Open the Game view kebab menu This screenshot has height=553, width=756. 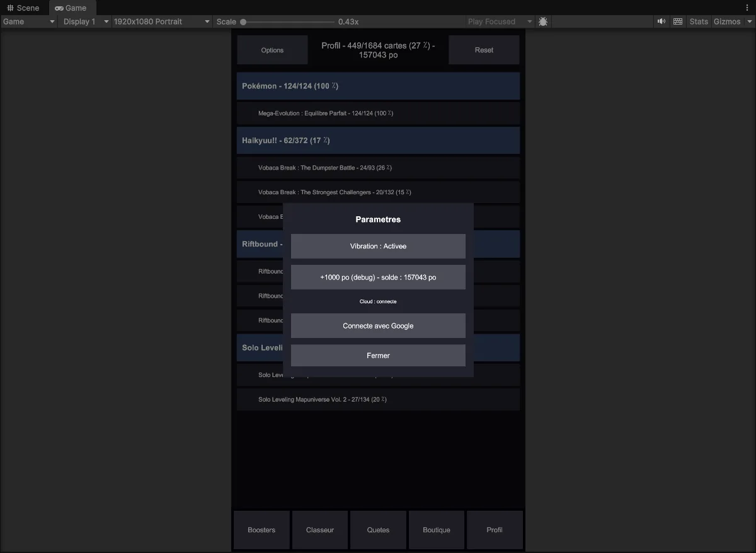(747, 8)
